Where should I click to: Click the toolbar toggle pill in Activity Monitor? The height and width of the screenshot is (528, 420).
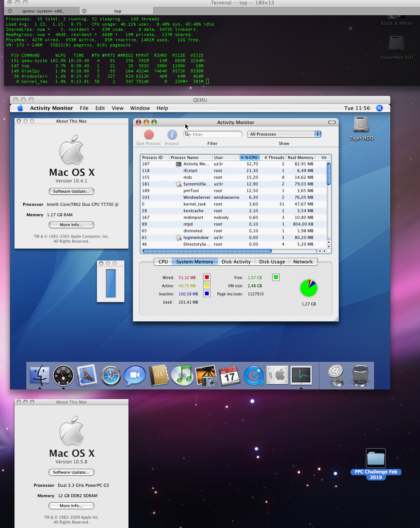[332, 122]
